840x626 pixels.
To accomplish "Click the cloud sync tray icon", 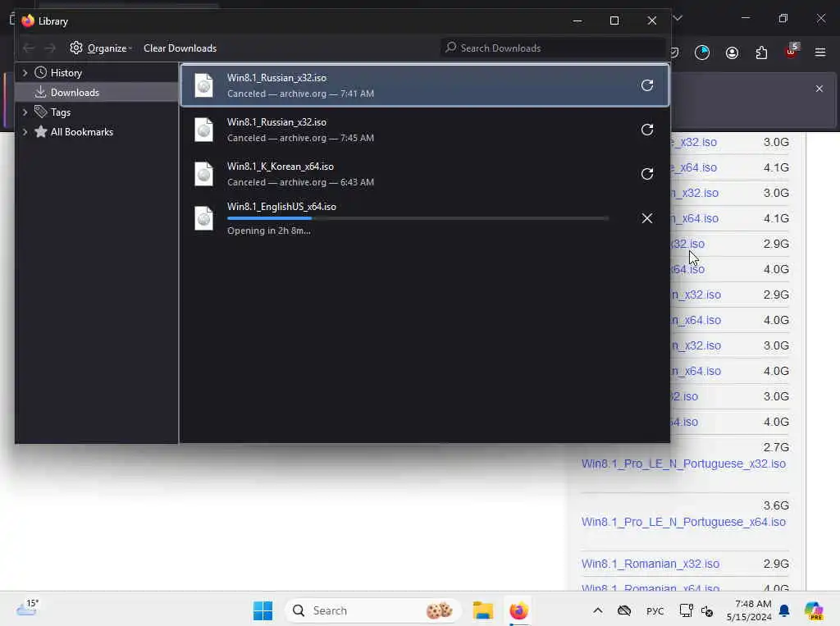I will [624, 610].
